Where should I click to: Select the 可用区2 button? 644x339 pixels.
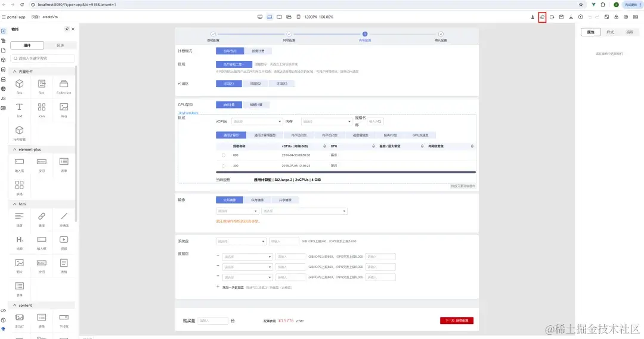255,84
